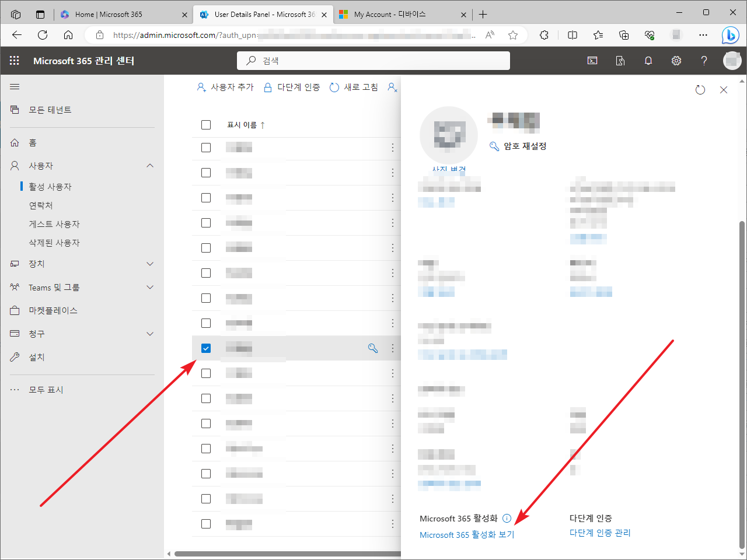Click the mobile app icon in the header
The width and height of the screenshot is (747, 560).
point(620,61)
